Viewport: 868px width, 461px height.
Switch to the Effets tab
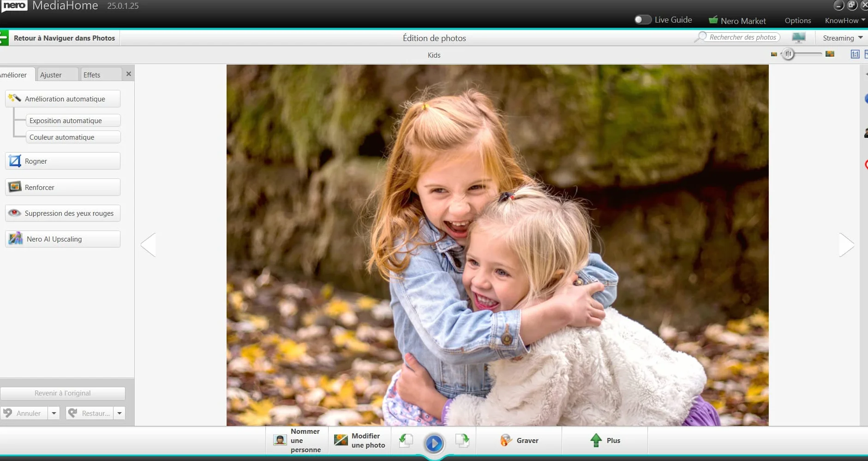tap(101, 75)
